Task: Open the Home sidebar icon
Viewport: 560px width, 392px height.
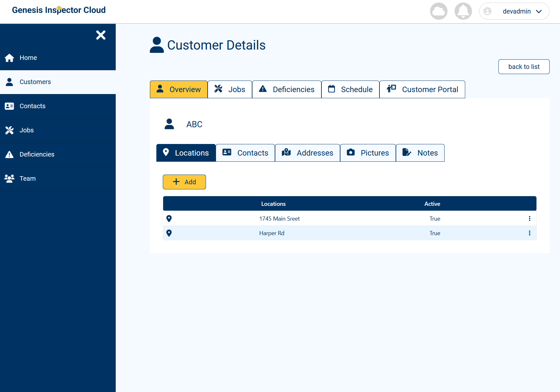Action: click(x=9, y=58)
